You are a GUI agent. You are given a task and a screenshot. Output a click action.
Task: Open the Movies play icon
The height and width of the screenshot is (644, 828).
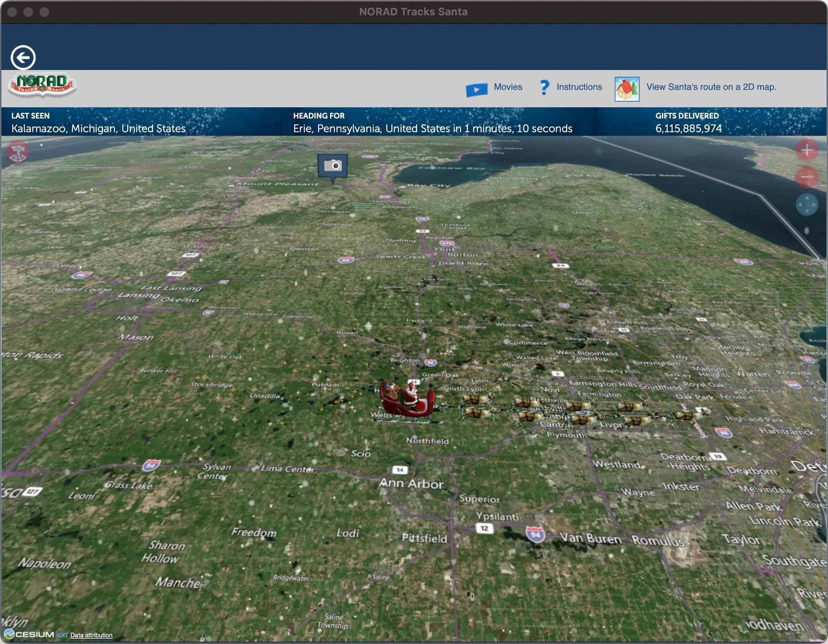point(476,89)
